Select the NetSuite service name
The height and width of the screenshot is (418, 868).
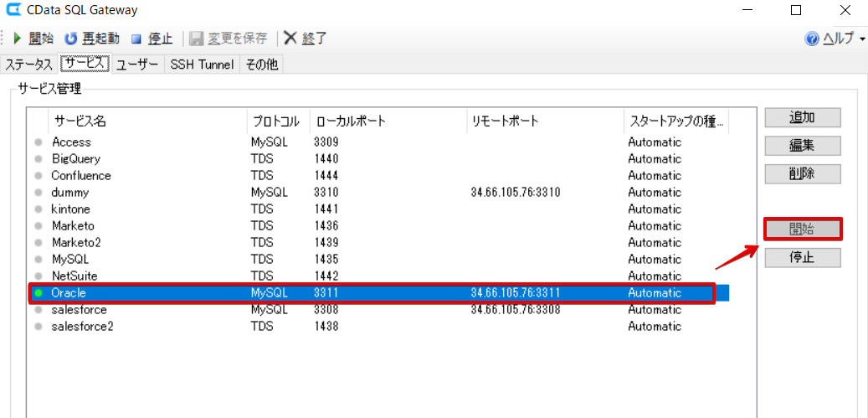pyautogui.click(x=74, y=276)
